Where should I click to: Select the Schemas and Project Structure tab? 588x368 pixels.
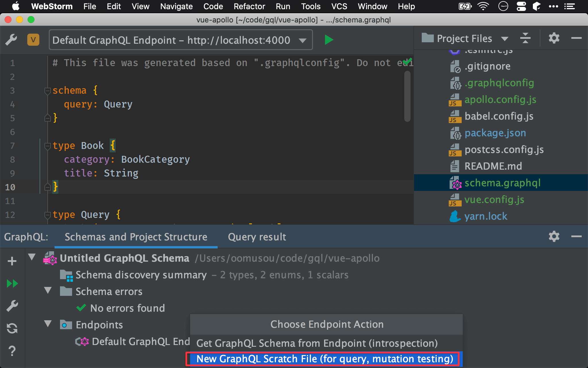pos(136,237)
